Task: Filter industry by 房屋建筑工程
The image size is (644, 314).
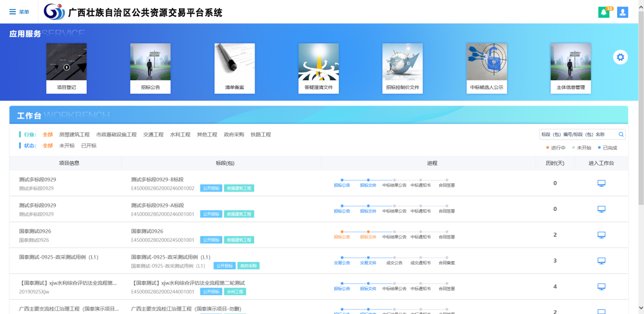Action: (74, 134)
